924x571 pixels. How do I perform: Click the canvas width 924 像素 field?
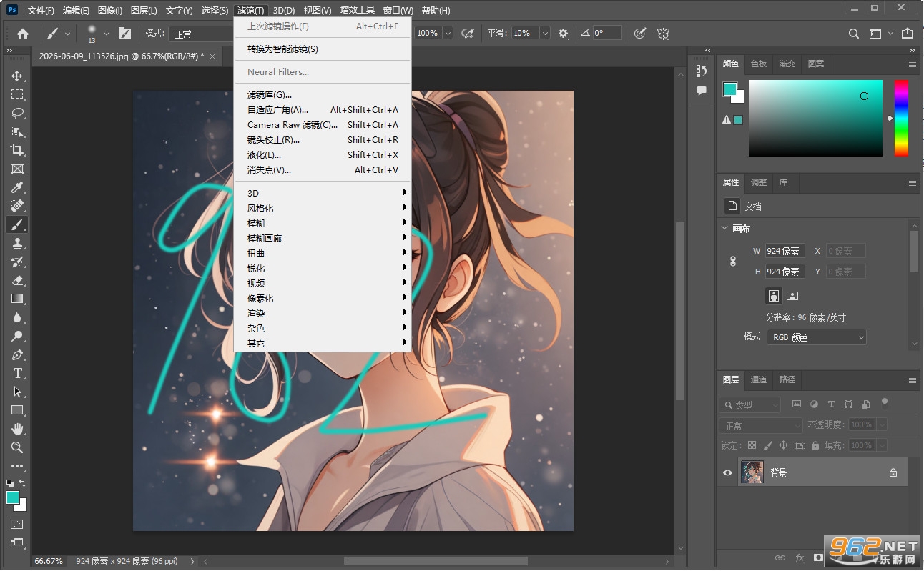785,251
